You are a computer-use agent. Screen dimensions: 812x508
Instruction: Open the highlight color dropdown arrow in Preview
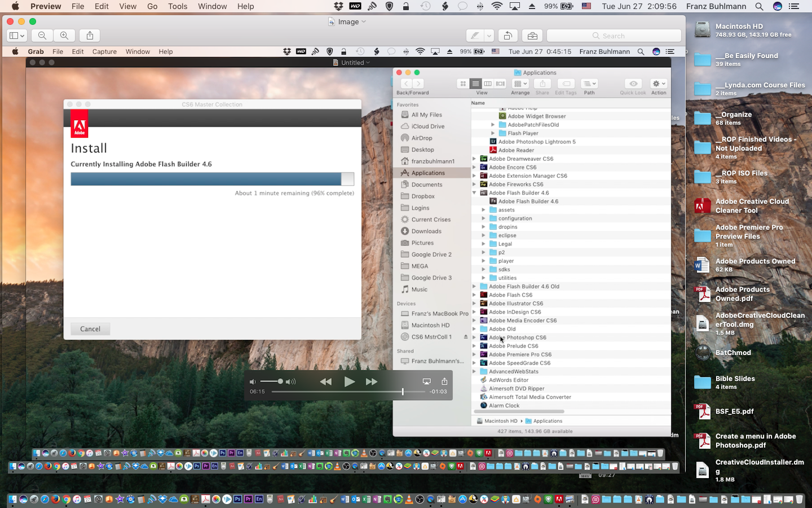tap(489, 36)
